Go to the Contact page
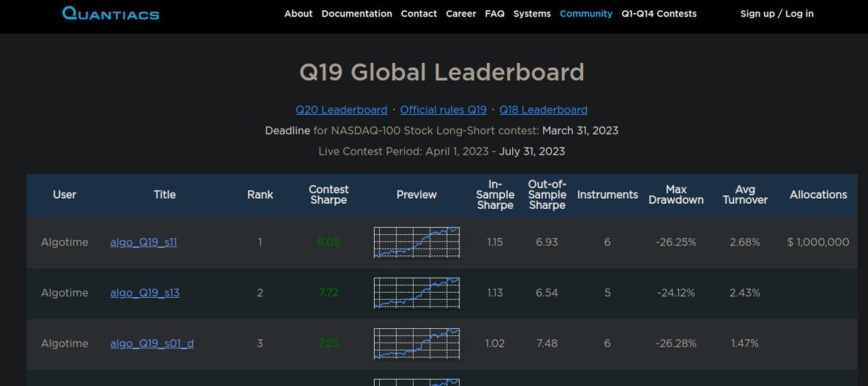This screenshot has height=386, width=868. [x=419, y=14]
